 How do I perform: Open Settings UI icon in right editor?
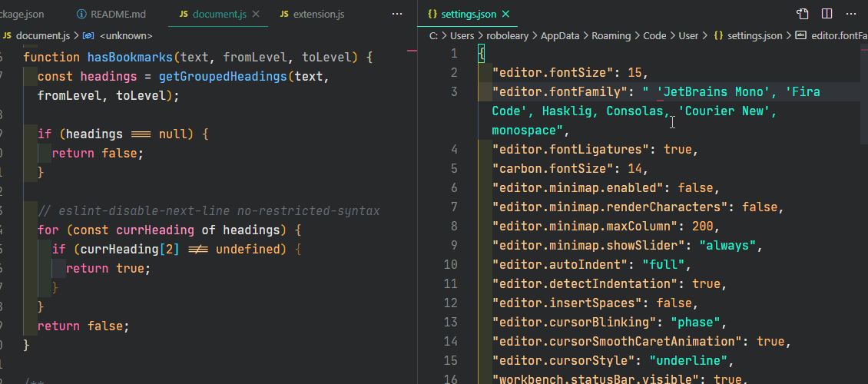803,14
